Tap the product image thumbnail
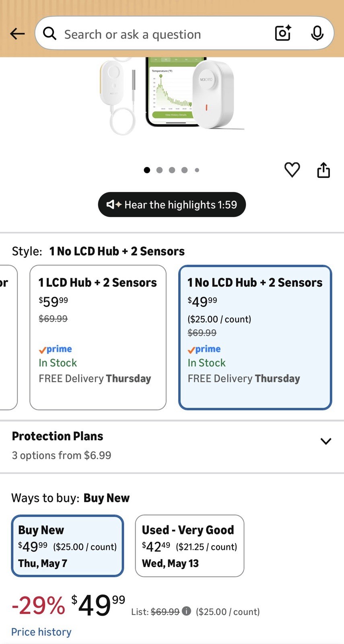The height and width of the screenshot is (644, 344). [x=172, y=95]
